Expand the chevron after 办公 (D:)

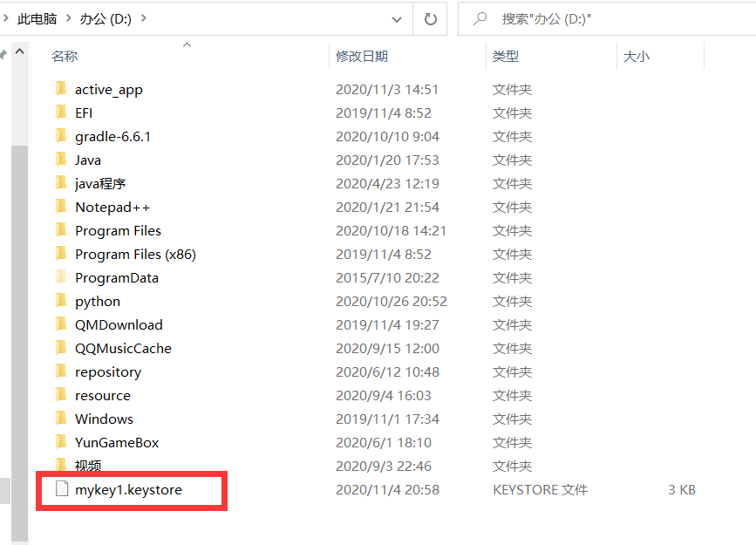pos(143,18)
